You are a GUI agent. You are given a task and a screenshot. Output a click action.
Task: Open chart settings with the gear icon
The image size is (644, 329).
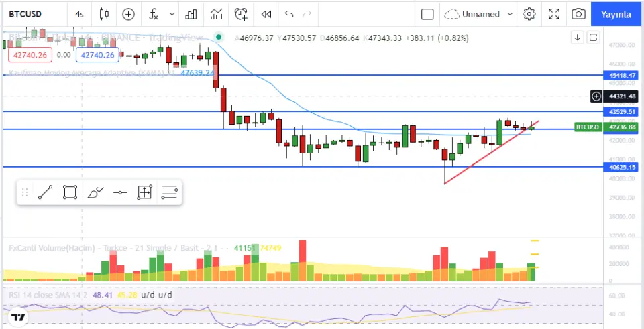pos(529,14)
